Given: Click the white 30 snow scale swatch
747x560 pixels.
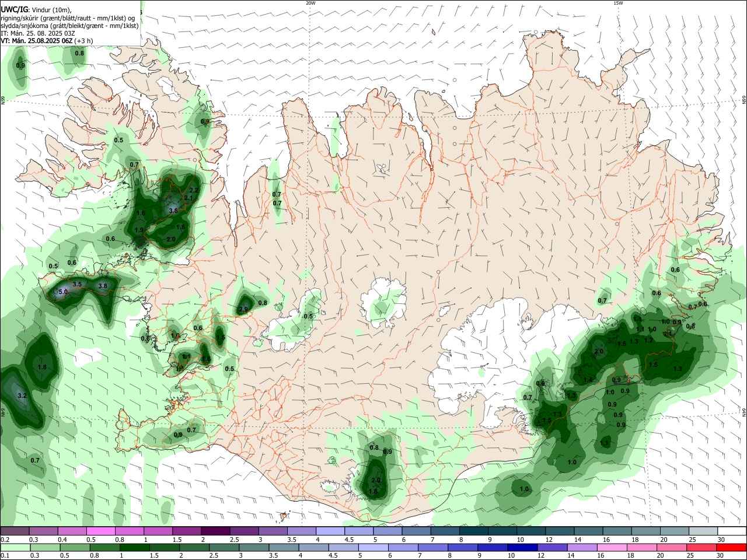Looking at the screenshot, I should tap(731, 531).
